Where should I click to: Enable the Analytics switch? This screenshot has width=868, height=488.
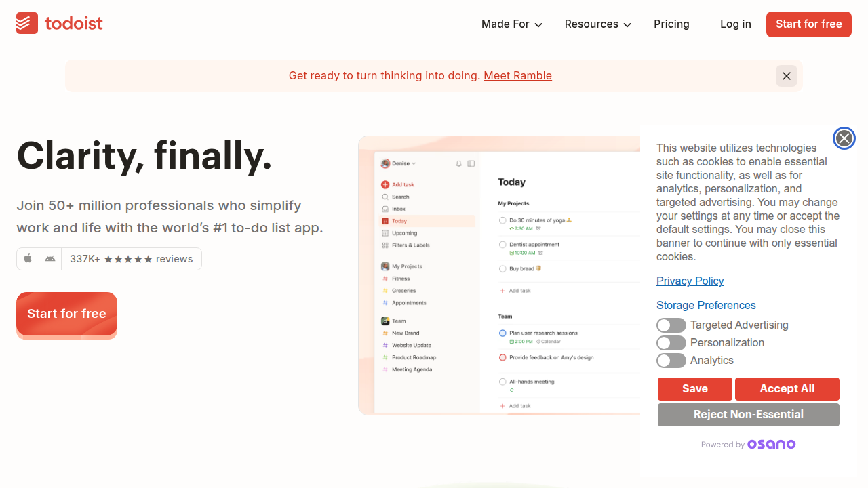pos(671,361)
